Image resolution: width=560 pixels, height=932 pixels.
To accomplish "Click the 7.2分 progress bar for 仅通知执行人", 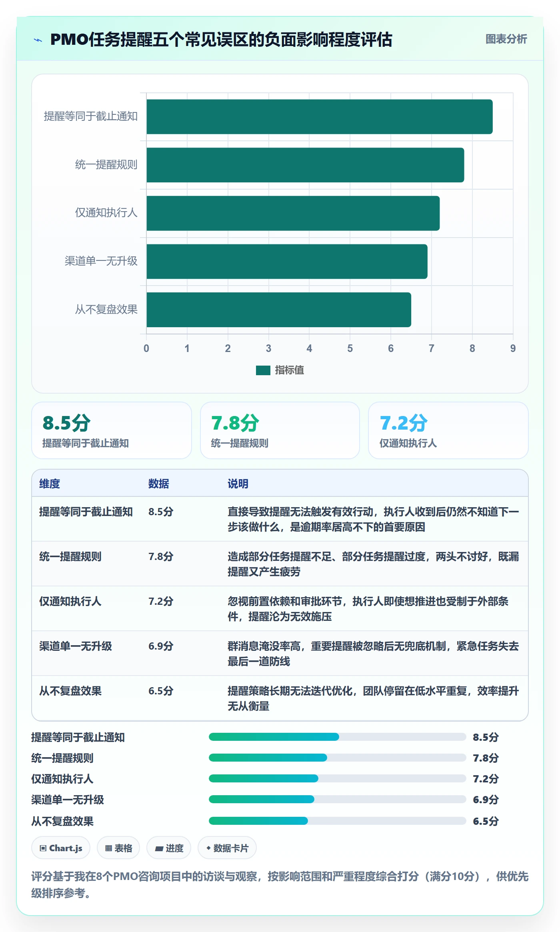I will tap(337, 778).
